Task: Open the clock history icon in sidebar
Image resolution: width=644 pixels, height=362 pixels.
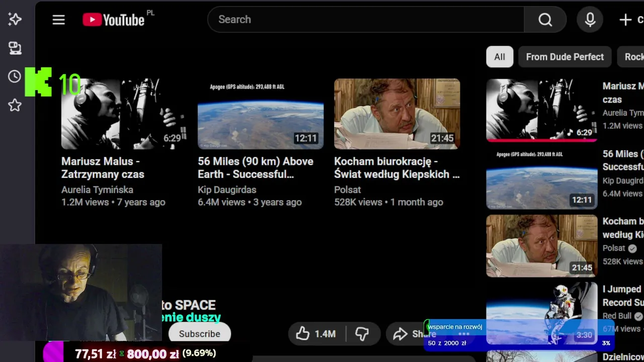Action: tap(15, 76)
